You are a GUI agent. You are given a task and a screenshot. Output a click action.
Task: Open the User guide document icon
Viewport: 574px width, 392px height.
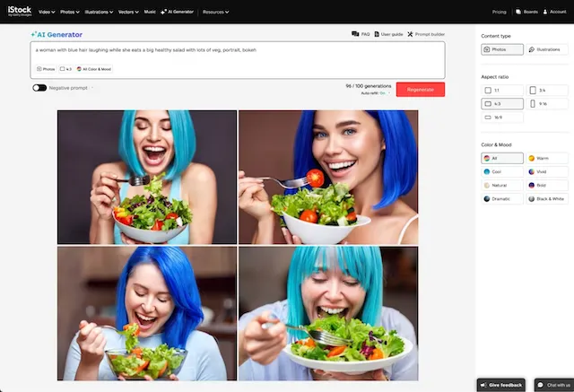pos(388,34)
